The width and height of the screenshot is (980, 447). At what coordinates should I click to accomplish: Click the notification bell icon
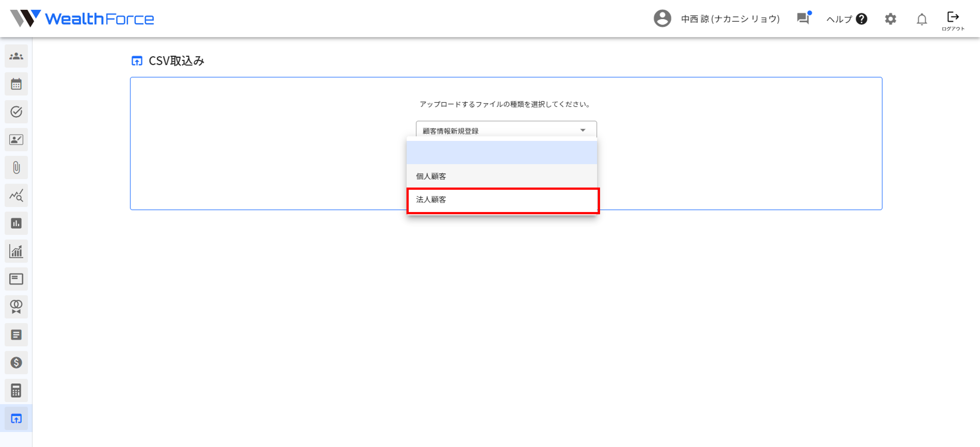coord(921,19)
